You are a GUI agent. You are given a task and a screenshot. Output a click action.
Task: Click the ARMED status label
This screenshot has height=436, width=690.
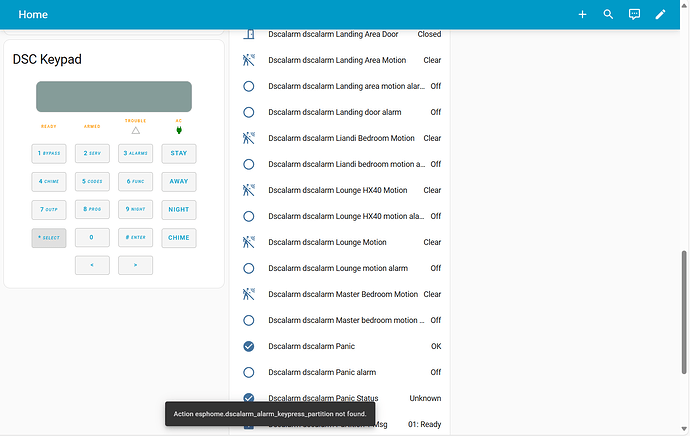[x=92, y=126]
